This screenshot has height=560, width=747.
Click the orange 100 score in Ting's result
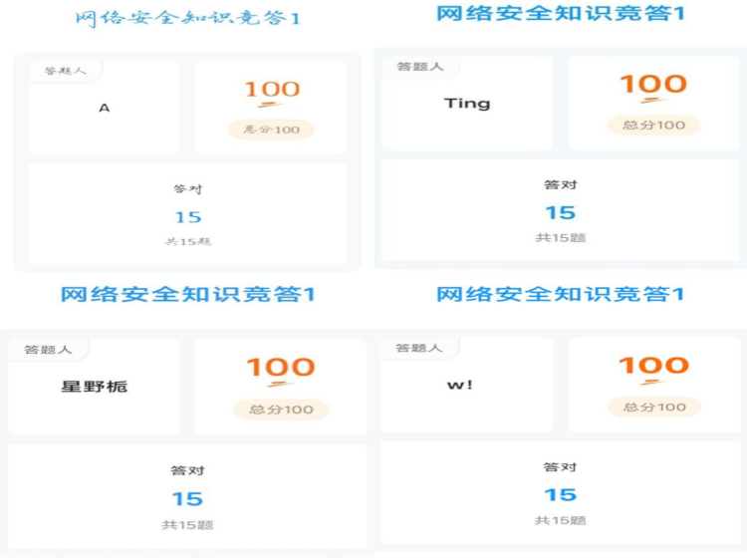[x=653, y=85]
